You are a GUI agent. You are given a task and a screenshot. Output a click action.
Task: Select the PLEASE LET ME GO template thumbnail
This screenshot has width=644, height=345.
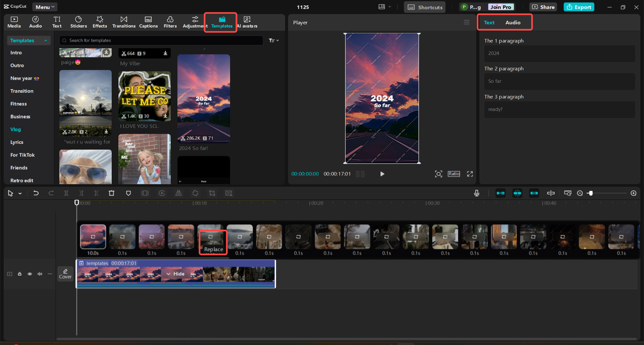tap(144, 96)
